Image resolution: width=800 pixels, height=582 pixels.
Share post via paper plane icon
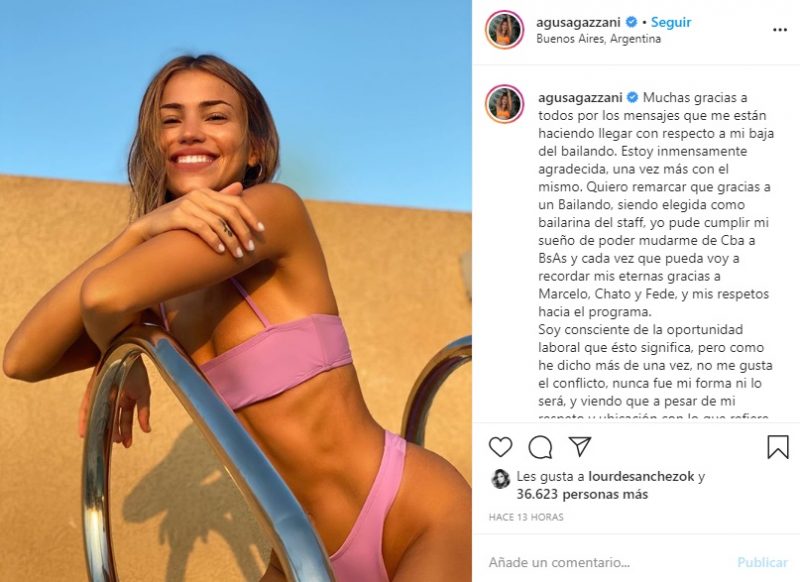(x=580, y=446)
